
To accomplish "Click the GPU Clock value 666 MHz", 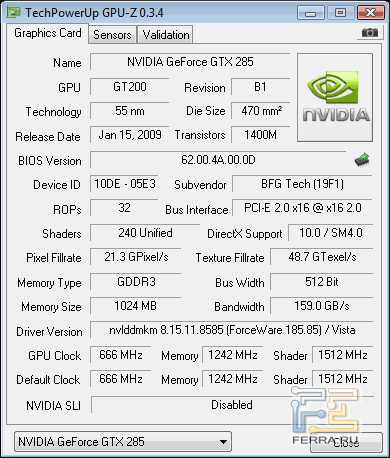I will pos(121,355).
